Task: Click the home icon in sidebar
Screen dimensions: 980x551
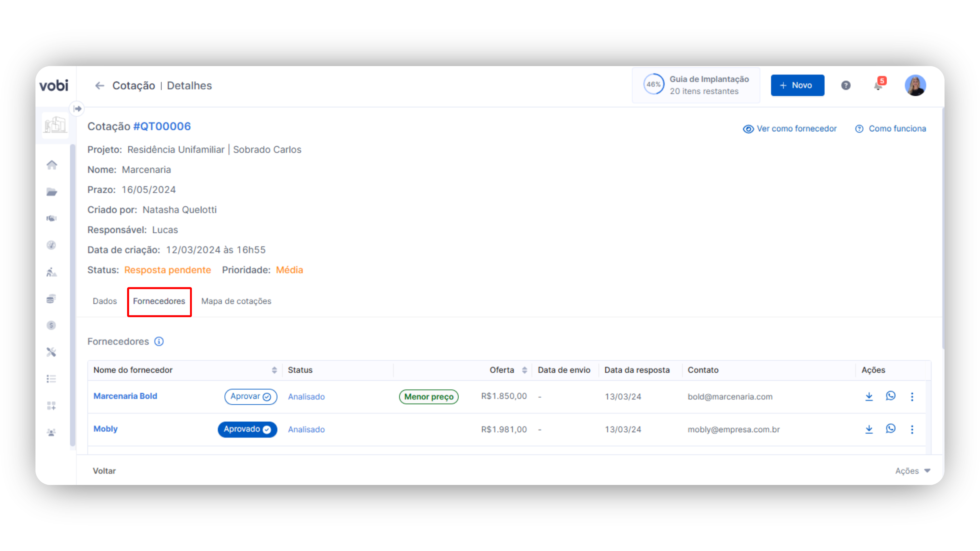Action: click(52, 165)
